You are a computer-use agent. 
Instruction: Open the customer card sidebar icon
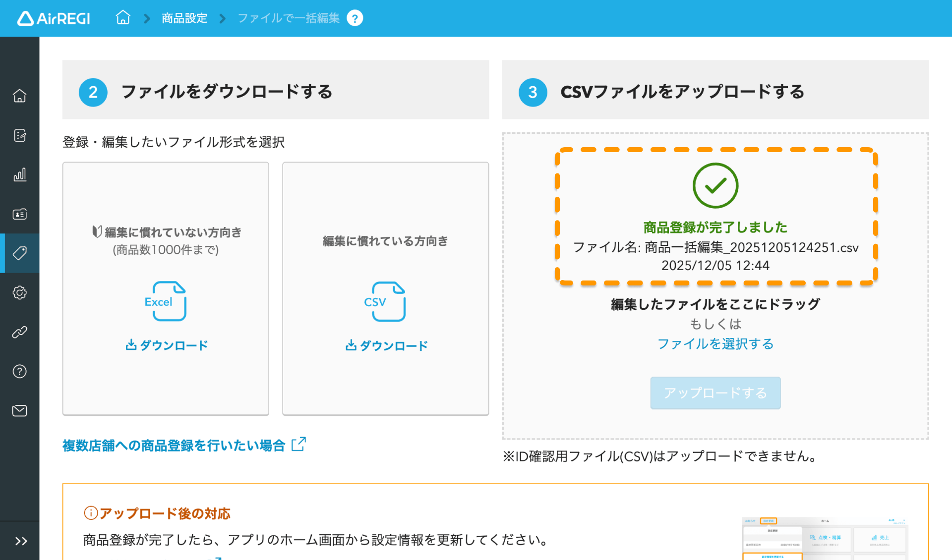click(20, 214)
